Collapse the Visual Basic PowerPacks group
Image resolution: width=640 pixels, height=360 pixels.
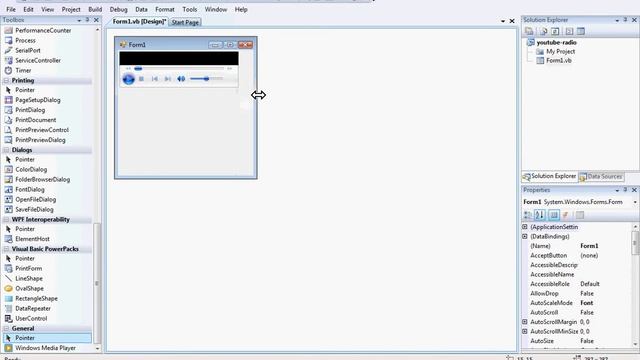pyautogui.click(x=7, y=249)
